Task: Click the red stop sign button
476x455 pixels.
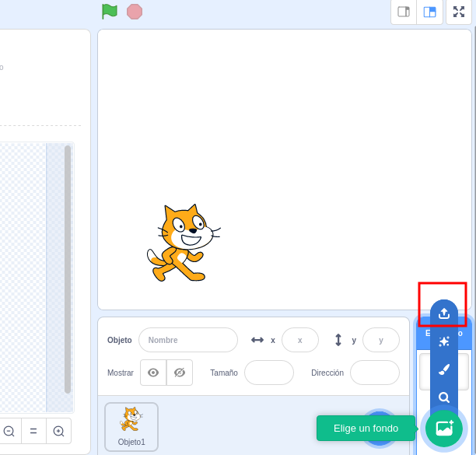Action: 135,12
